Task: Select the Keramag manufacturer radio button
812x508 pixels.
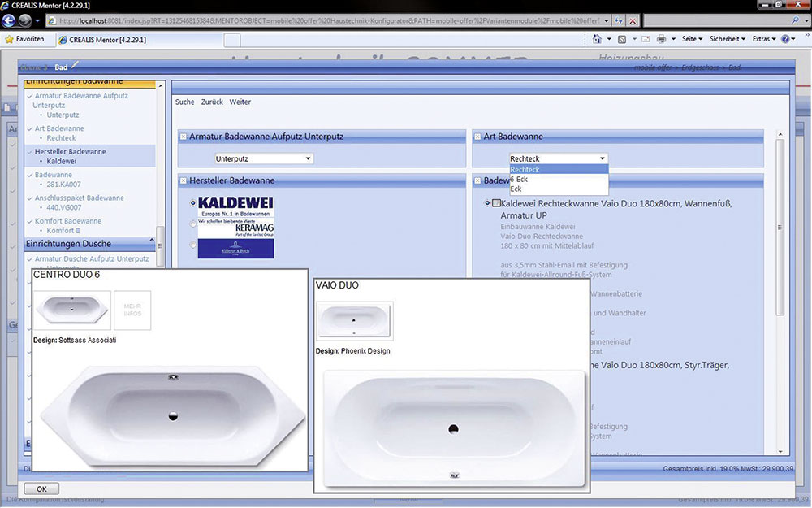Action: pyautogui.click(x=193, y=224)
